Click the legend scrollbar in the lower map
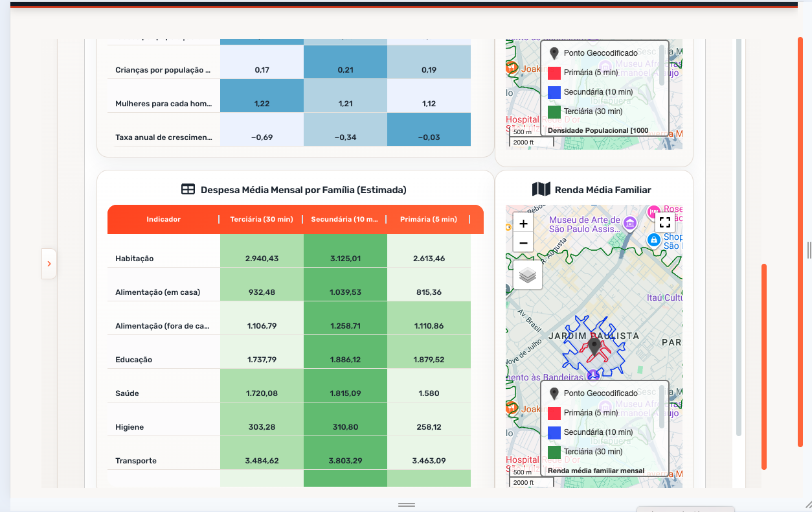Viewport: 812px width, 512px height. [x=662, y=406]
